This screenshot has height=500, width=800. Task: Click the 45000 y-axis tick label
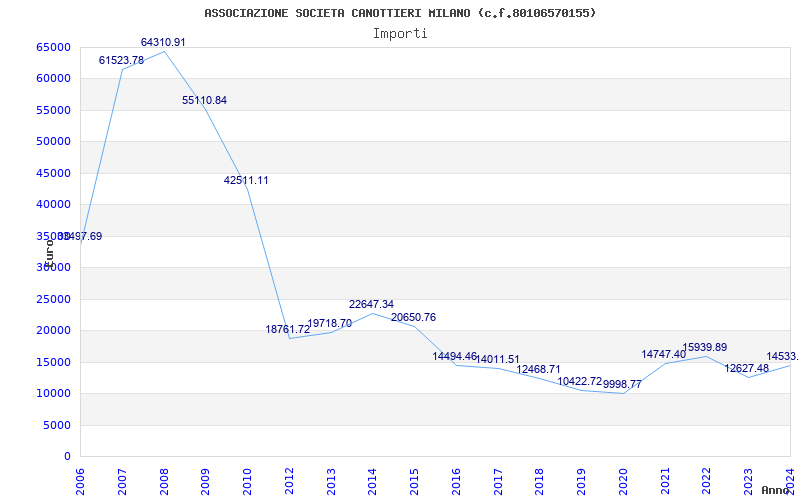point(54,173)
